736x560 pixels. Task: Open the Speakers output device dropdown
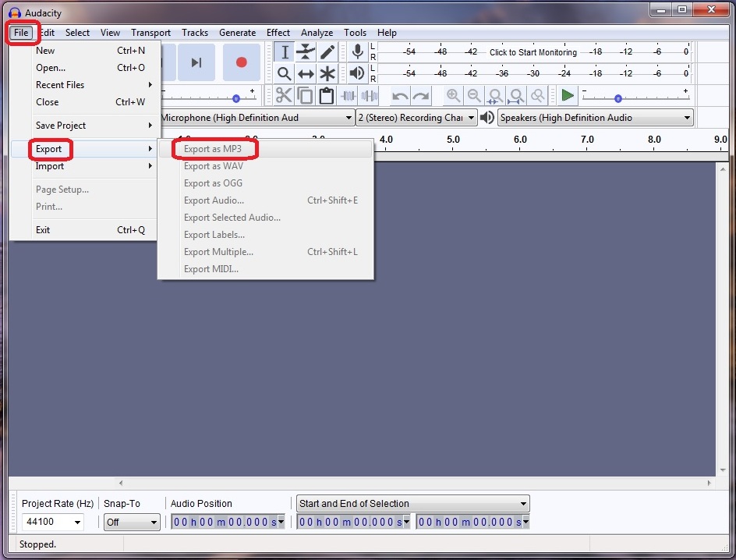(x=595, y=117)
